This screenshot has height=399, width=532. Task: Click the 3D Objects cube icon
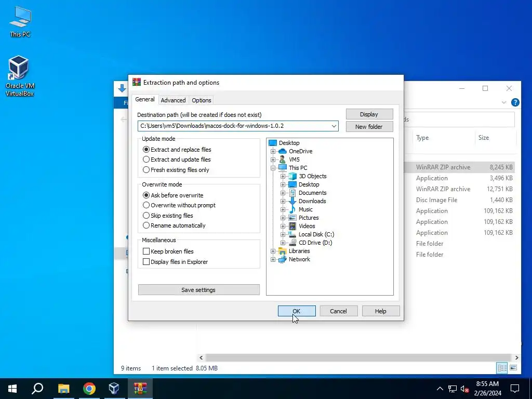292,176
